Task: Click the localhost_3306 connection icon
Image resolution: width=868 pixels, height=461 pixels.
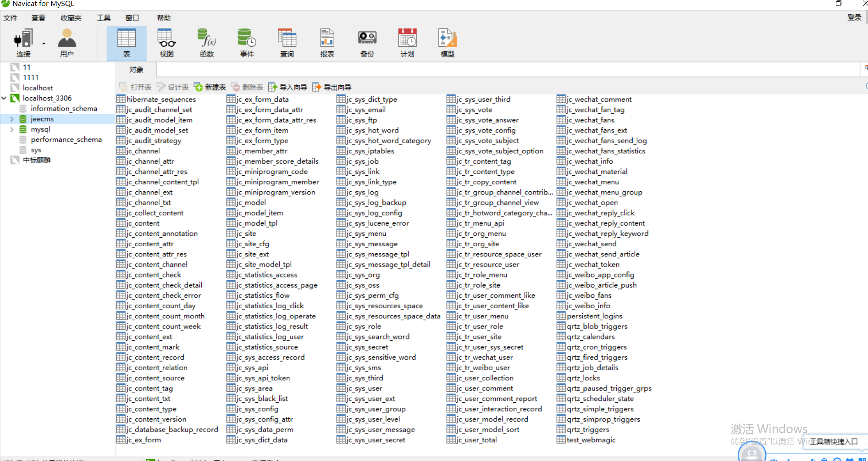Action: pyautogui.click(x=15, y=98)
